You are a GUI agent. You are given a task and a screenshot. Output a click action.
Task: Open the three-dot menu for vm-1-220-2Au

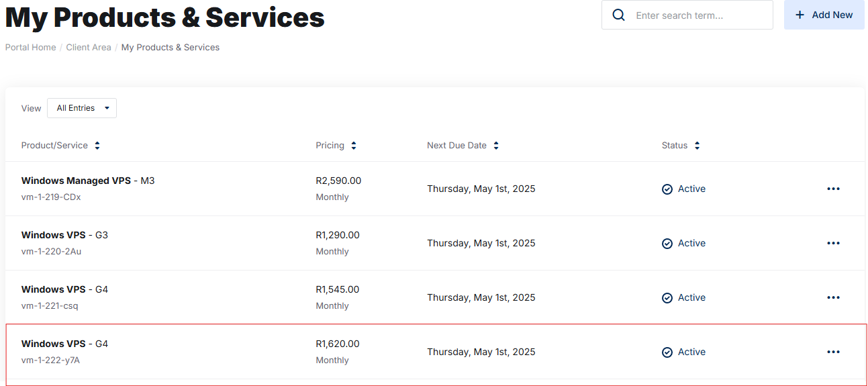coord(833,243)
